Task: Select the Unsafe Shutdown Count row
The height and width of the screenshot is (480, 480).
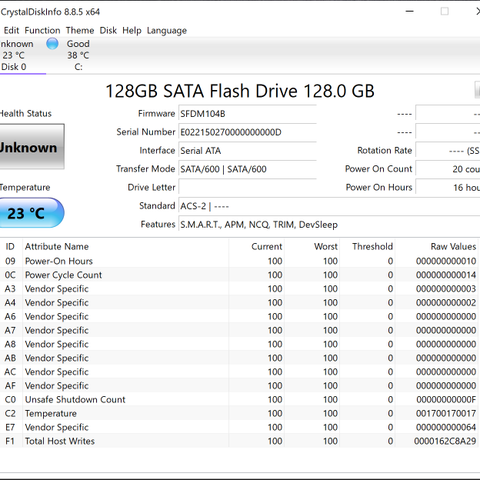Action: click(239, 399)
